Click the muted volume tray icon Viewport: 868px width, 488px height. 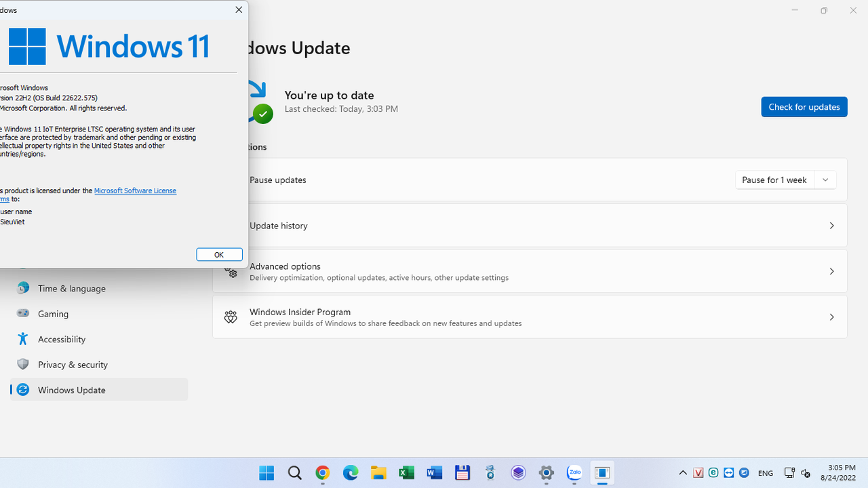pyautogui.click(x=806, y=473)
